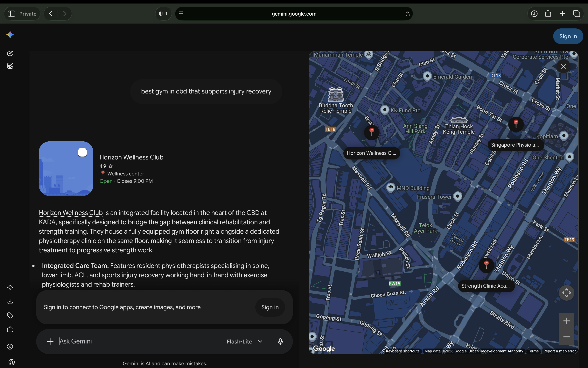Click Sign in within the connect banner

[x=270, y=307]
